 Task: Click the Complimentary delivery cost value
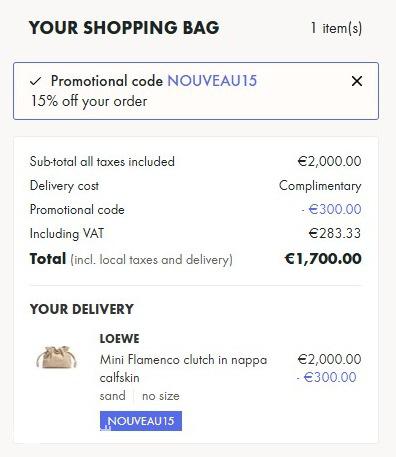[x=320, y=186]
